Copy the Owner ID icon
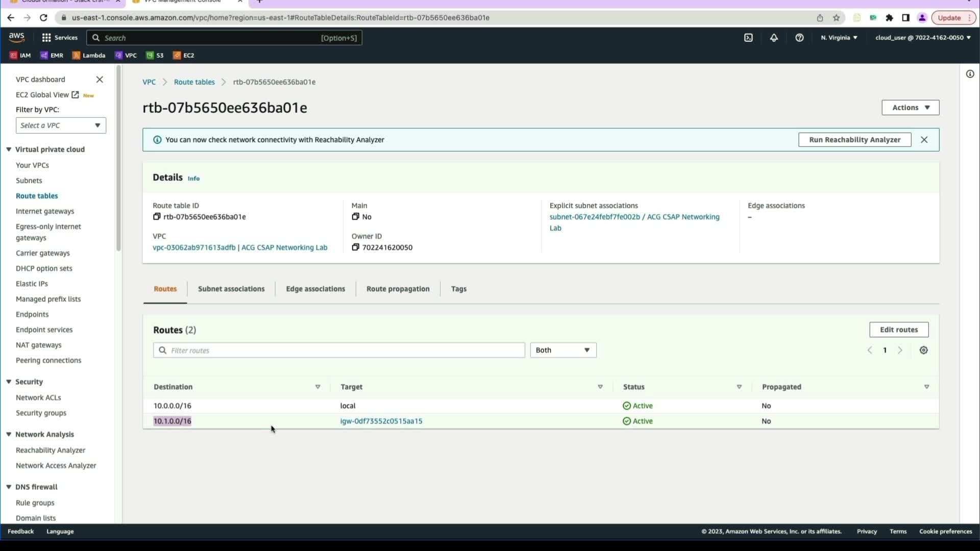 click(x=355, y=247)
